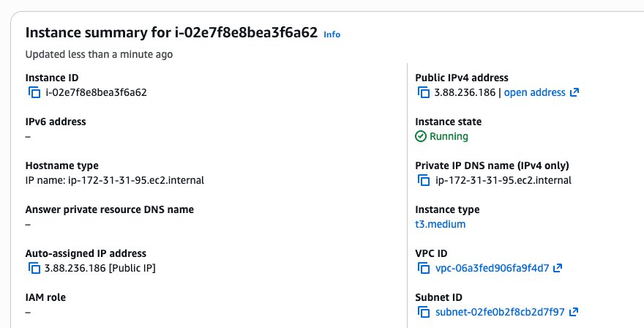644x328 pixels.
Task: Click external link icon beside subnet ID
Action: click(x=574, y=312)
